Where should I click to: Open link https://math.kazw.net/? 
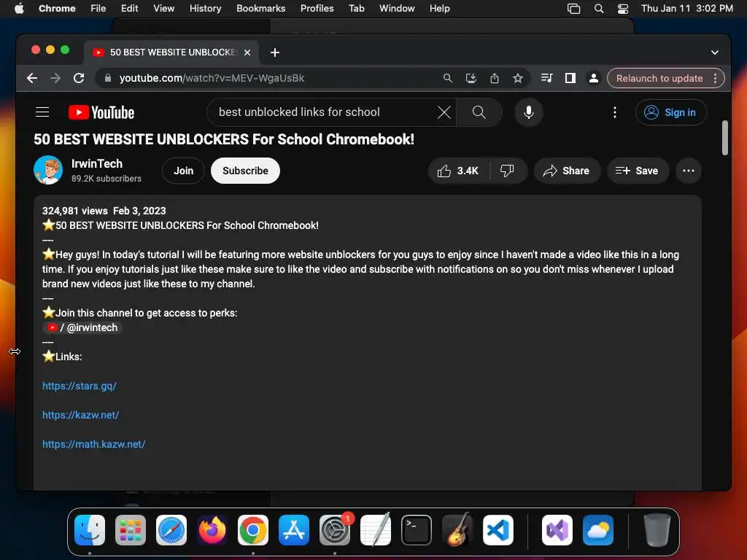click(94, 444)
